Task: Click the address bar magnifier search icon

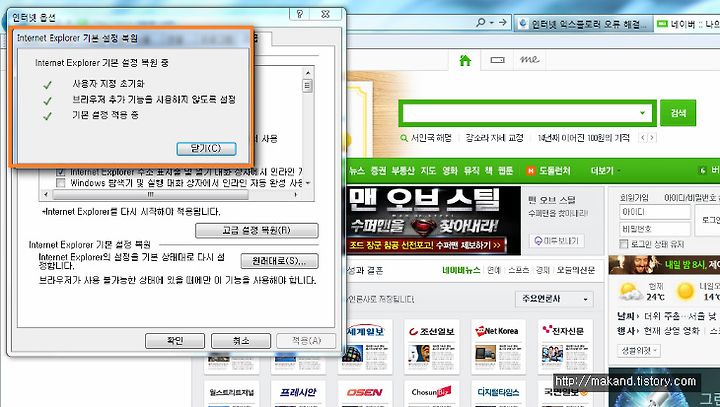Action: coord(480,22)
